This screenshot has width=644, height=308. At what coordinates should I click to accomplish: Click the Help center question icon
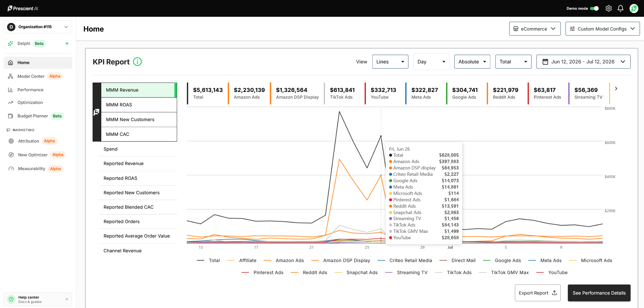(11, 299)
